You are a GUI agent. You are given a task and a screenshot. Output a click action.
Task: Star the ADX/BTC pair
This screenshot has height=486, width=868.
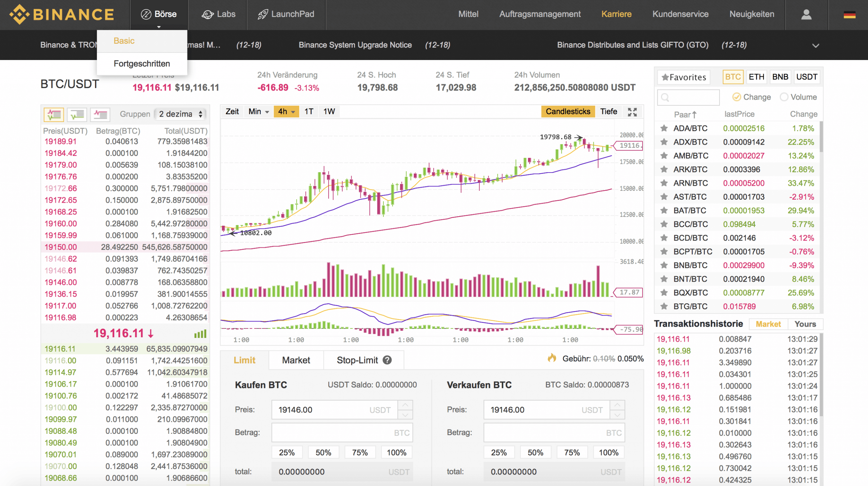pos(664,142)
